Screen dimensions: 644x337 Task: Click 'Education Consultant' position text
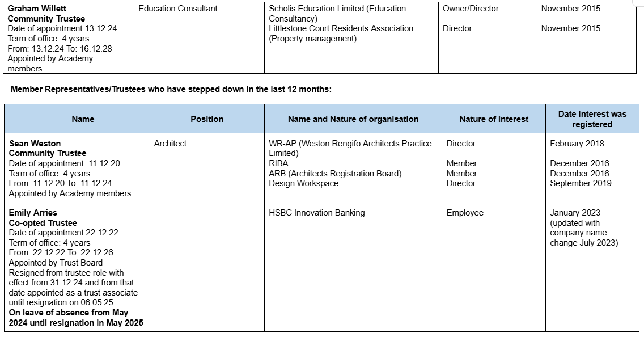pyautogui.click(x=178, y=9)
